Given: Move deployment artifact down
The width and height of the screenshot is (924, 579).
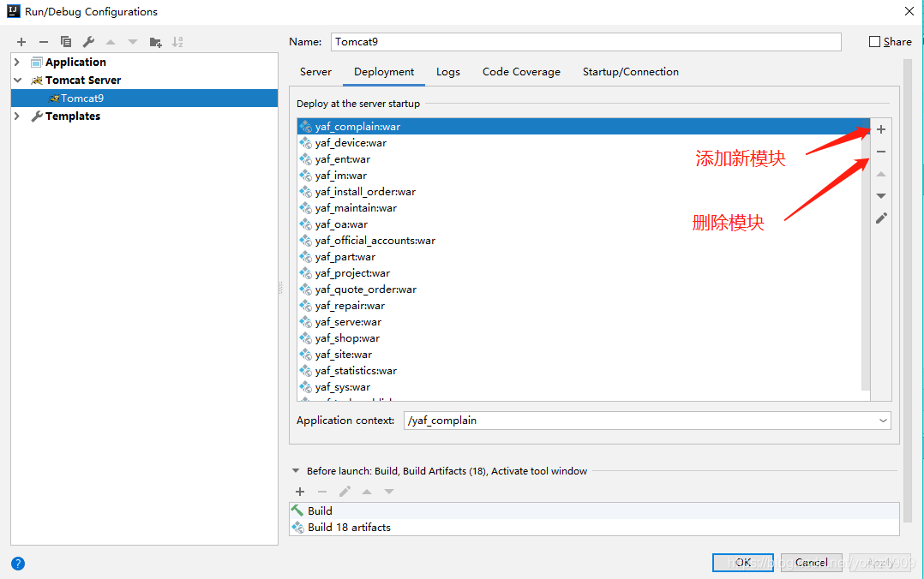Looking at the screenshot, I should pos(881,195).
